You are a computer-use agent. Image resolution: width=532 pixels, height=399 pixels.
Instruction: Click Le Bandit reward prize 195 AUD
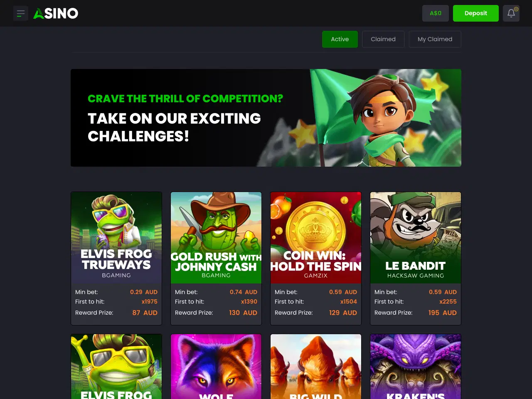tap(442, 313)
